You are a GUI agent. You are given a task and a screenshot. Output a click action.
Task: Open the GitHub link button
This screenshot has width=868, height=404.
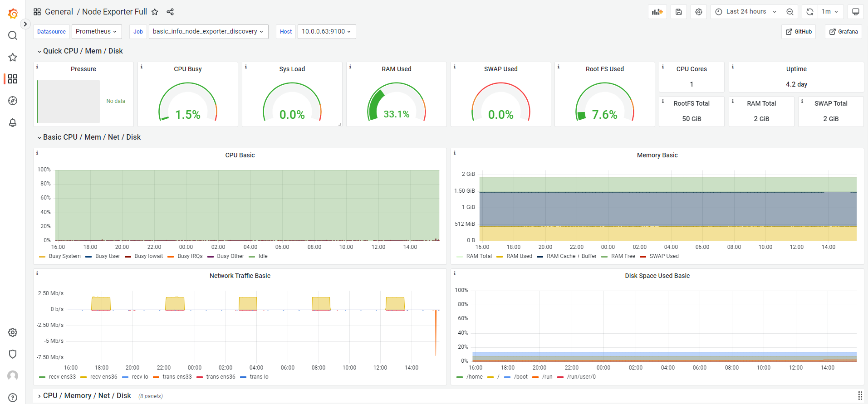pos(799,32)
